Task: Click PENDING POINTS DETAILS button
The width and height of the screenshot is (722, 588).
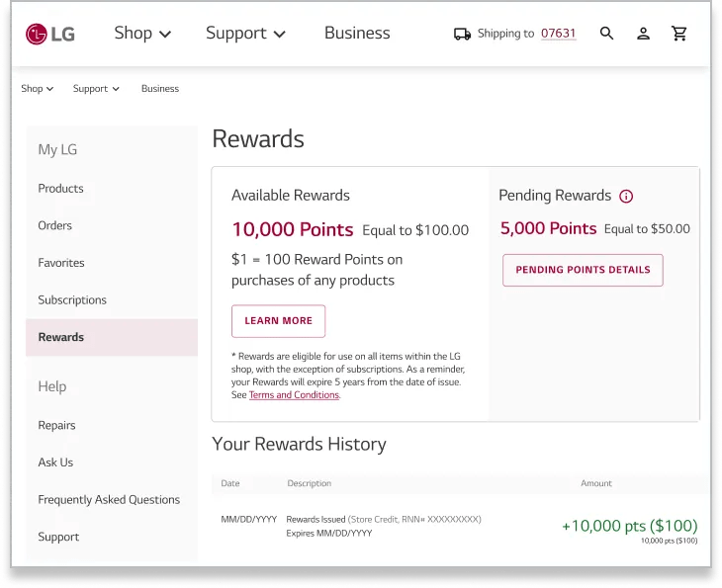Action: point(583,270)
